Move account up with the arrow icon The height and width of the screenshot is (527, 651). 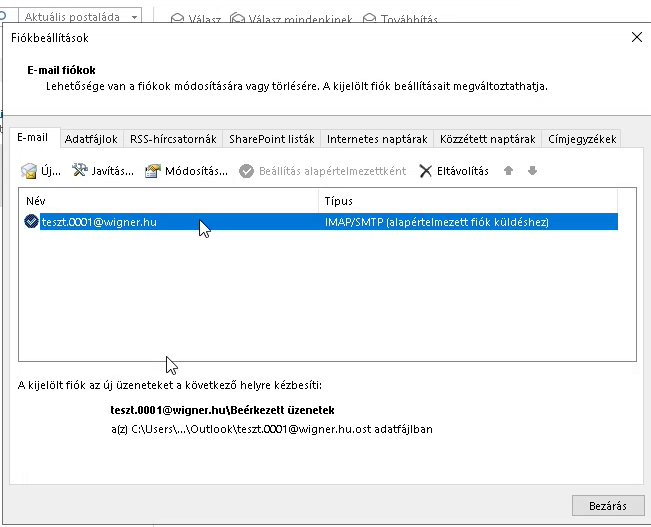coord(508,171)
